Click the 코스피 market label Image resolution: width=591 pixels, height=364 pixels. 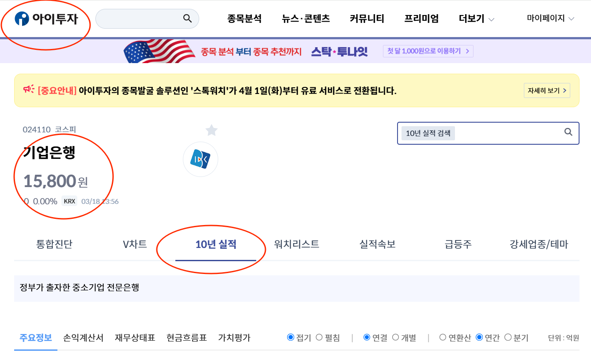coord(65,130)
